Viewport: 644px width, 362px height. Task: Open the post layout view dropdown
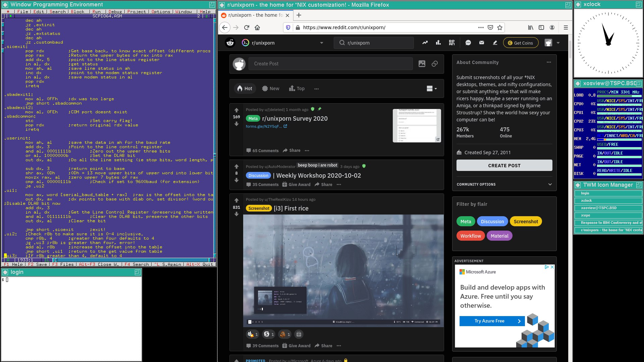[432, 88]
